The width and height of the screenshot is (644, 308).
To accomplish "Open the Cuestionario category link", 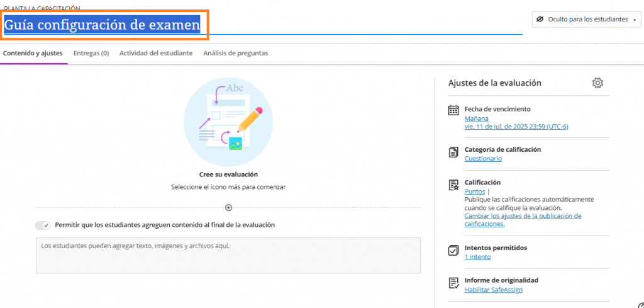I will [483, 159].
